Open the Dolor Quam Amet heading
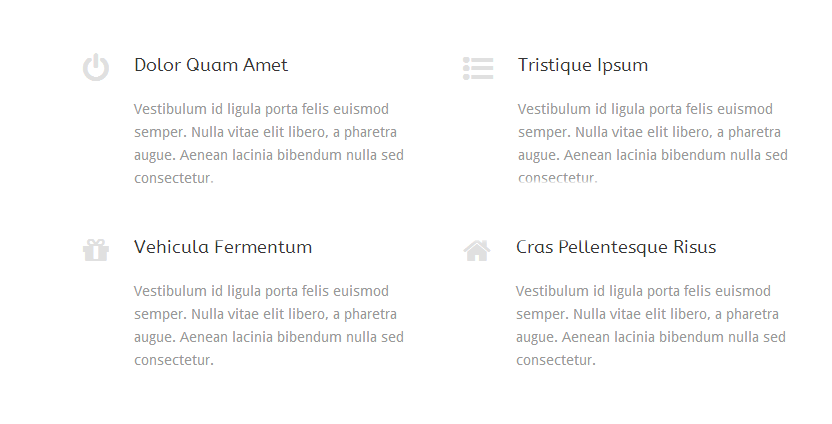The width and height of the screenshot is (832, 424). pyautogui.click(x=211, y=65)
